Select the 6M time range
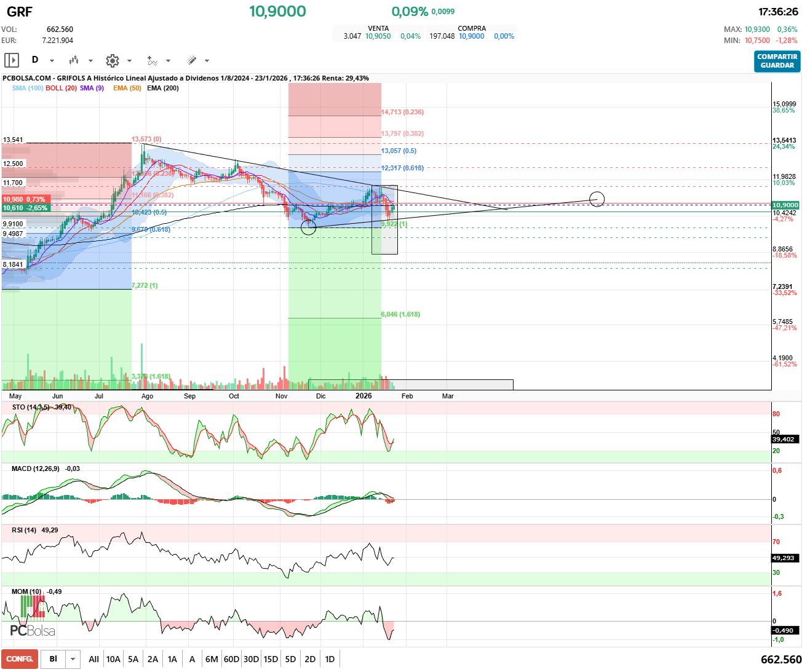This screenshot has width=810, height=672. (212, 659)
